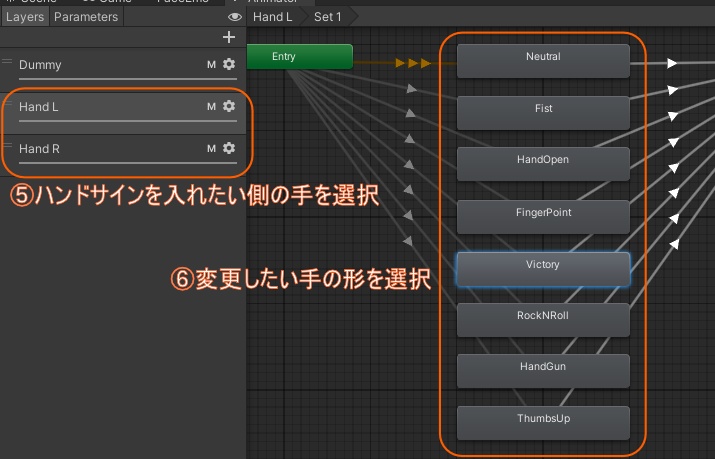The image size is (715, 459).
Task: Select the HandOpen state node
Action: pos(543,164)
